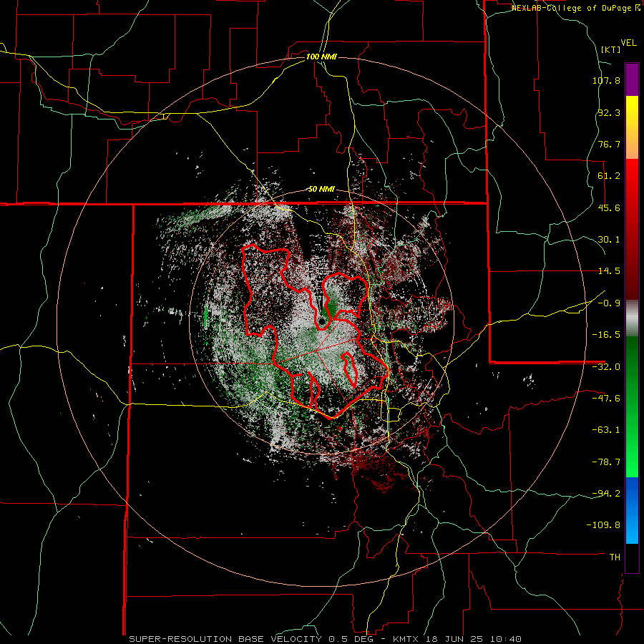Select the 61.2 velocity scale value

[x=609, y=176]
